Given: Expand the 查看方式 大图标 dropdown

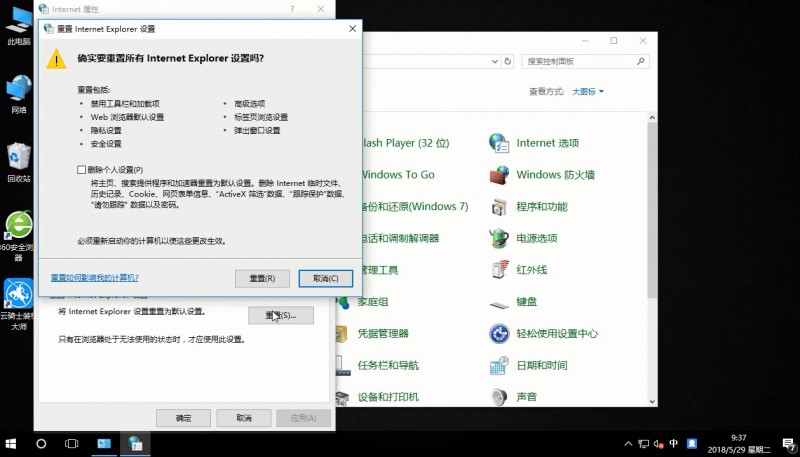Looking at the screenshot, I should pyautogui.click(x=588, y=91).
